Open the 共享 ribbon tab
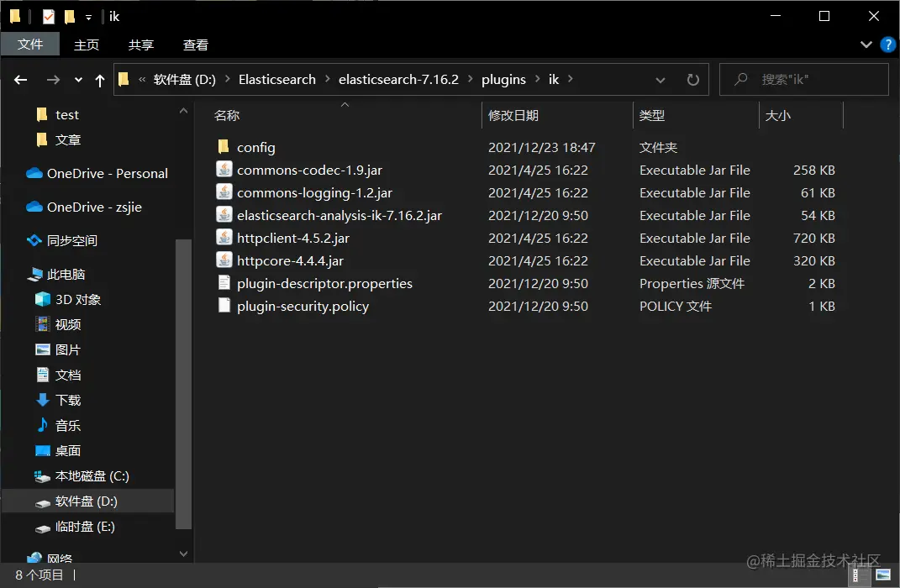The width and height of the screenshot is (900, 588). pyautogui.click(x=140, y=45)
